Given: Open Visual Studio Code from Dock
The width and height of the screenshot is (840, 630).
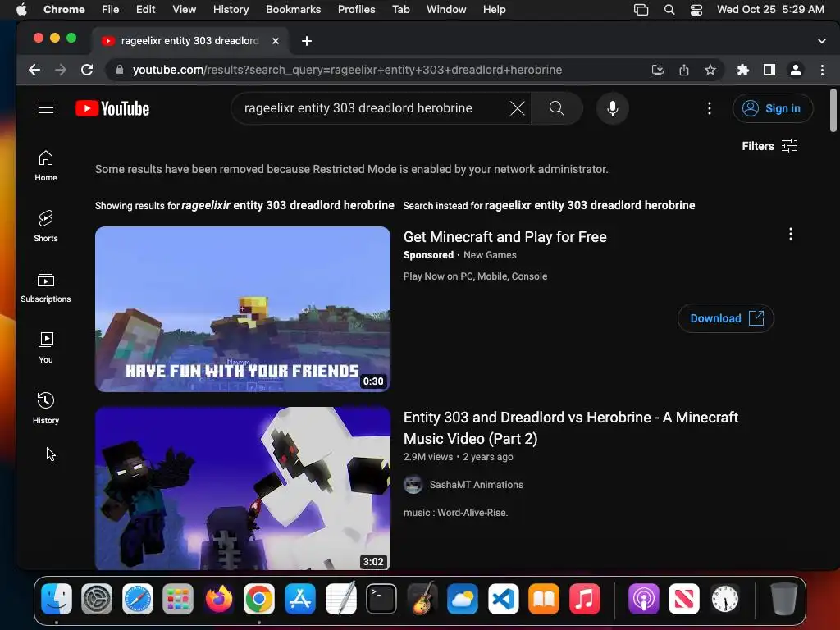Looking at the screenshot, I should point(503,598).
